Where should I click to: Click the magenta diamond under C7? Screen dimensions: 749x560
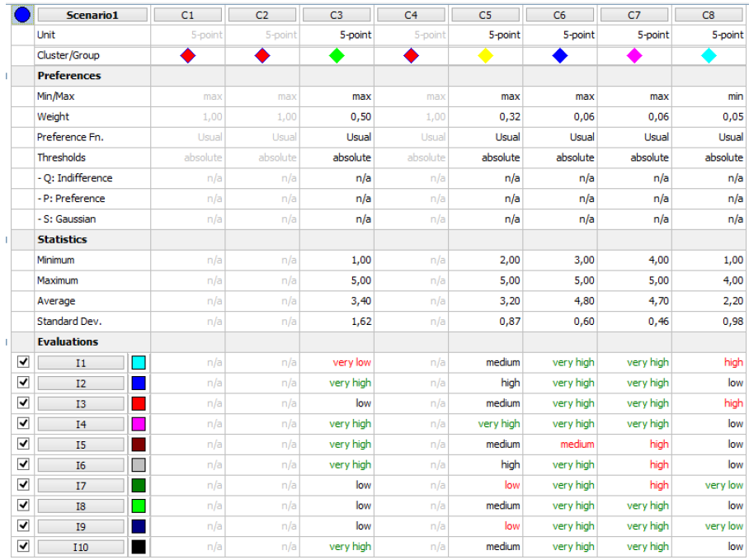pos(634,55)
